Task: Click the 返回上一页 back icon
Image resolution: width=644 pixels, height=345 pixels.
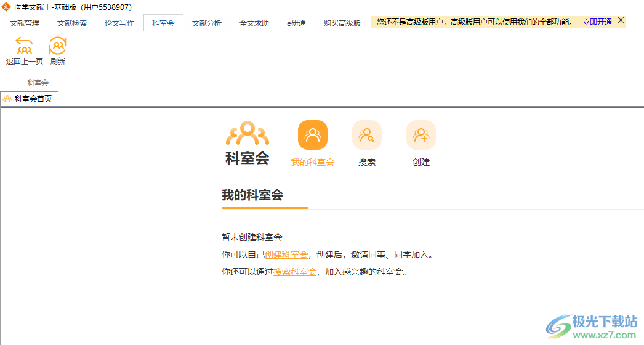Action: coord(24,46)
